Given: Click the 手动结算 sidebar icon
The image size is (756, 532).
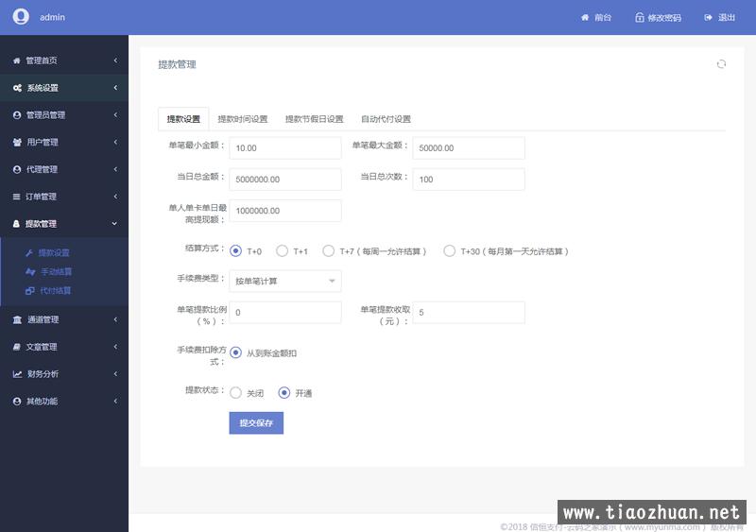Looking at the screenshot, I should pyautogui.click(x=29, y=272).
